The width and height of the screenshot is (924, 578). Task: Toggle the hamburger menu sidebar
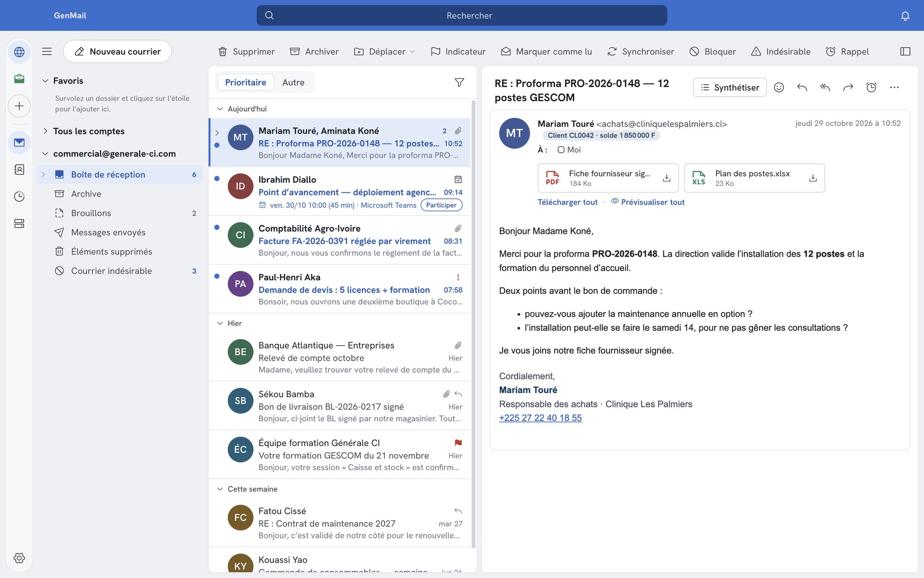coord(47,51)
